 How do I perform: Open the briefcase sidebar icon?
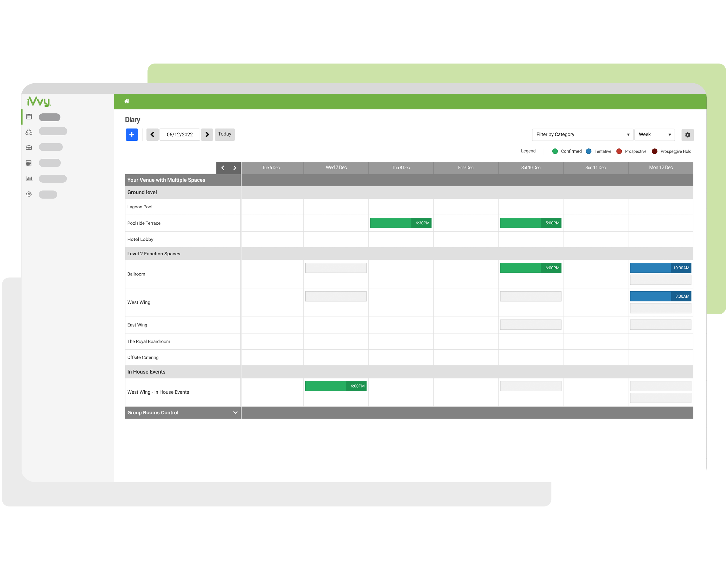tap(29, 147)
